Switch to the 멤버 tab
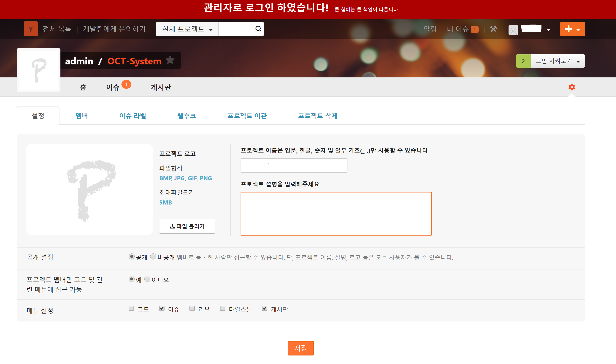This screenshot has width=616, height=364. coord(82,116)
